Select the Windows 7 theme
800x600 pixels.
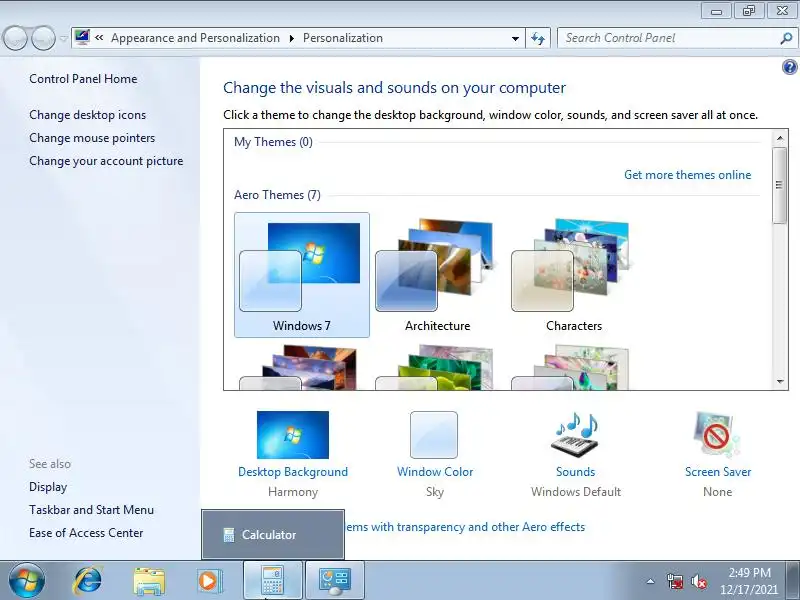(x=302, y=275)
